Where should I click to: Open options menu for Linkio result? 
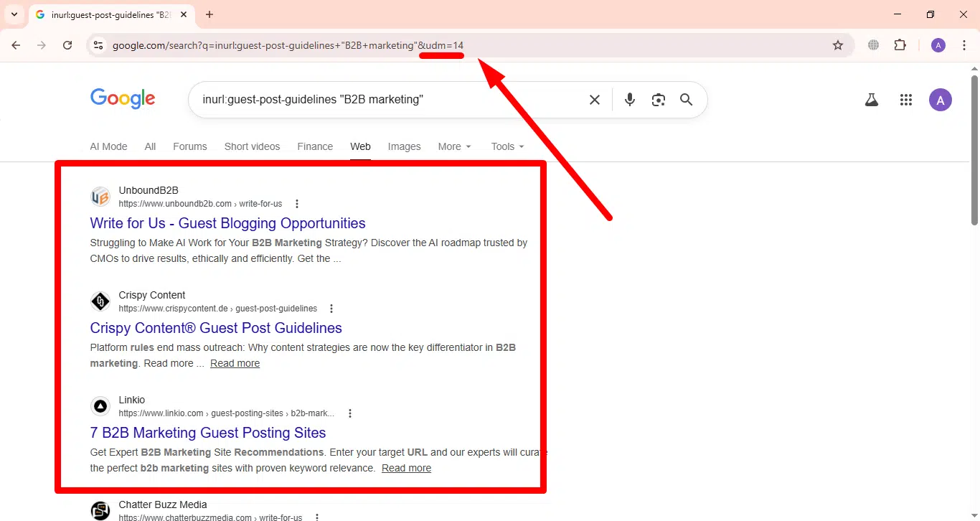point(350,413)
